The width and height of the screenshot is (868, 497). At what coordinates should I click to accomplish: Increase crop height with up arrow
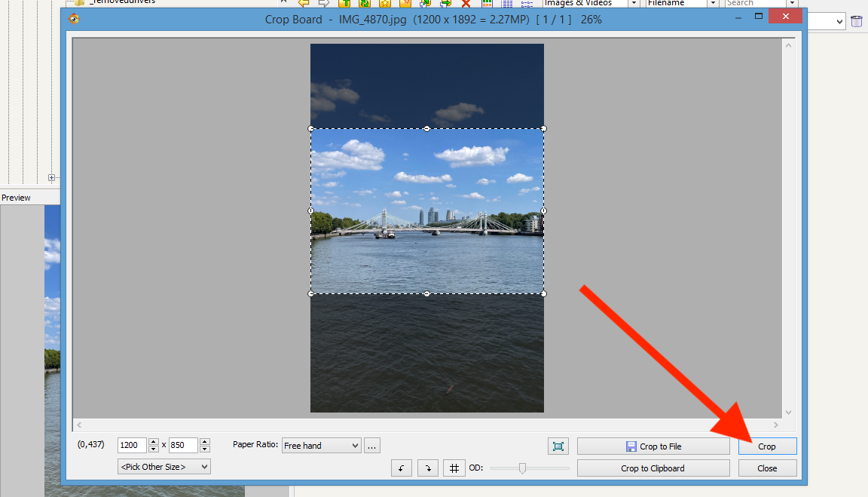coord(205,442)
